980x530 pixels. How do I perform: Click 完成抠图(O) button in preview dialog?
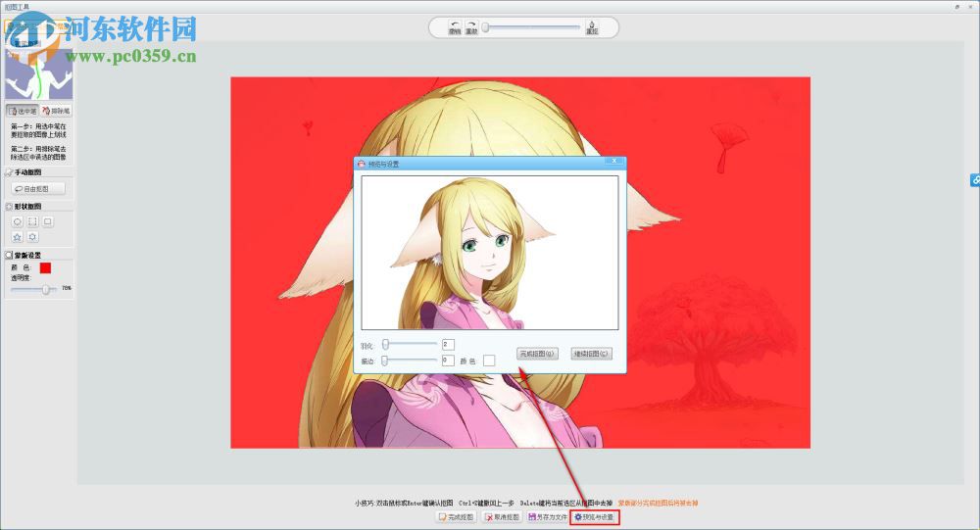[x=537, y=354]
